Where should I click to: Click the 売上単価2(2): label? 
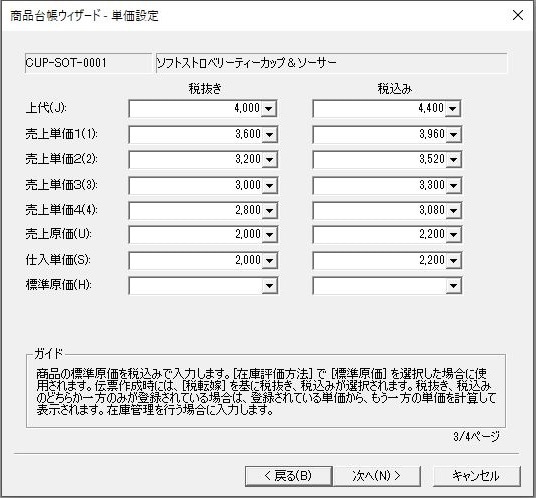[62, 159]
